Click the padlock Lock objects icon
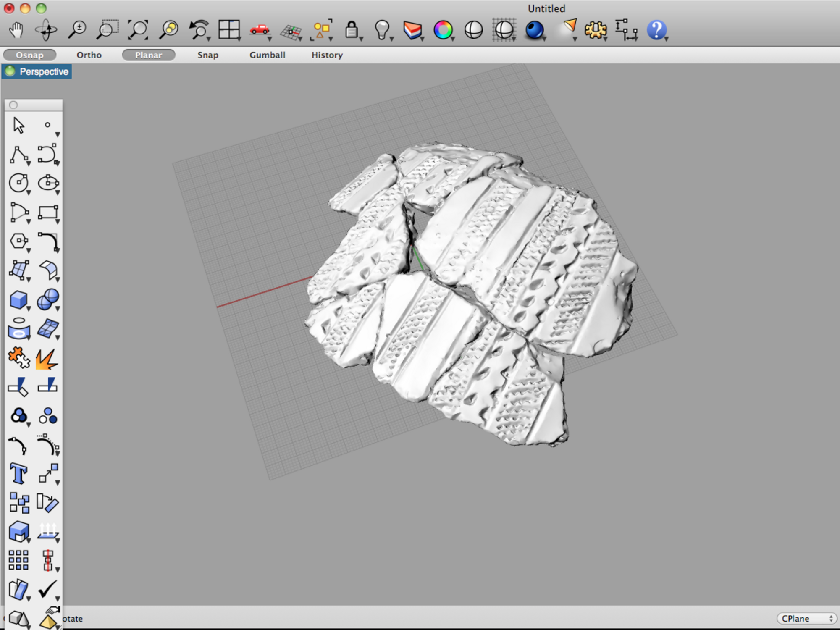Screen dimensions: 840x630 tap(351, 30)
